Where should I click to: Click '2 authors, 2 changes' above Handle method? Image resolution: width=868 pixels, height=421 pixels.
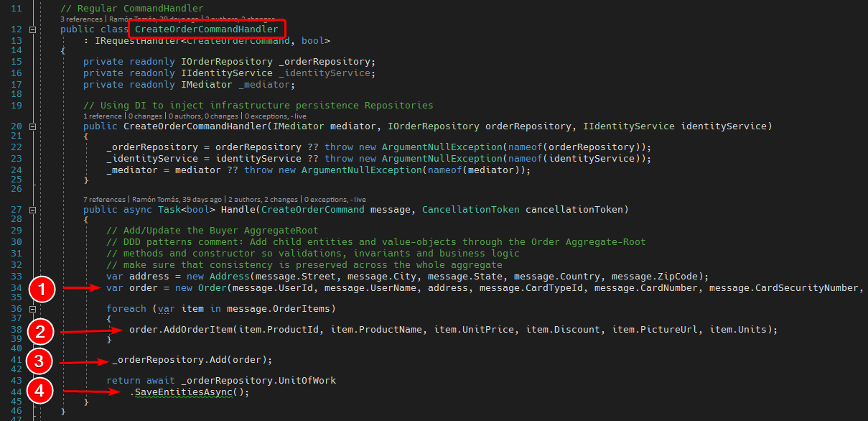(x=262, y=199)
